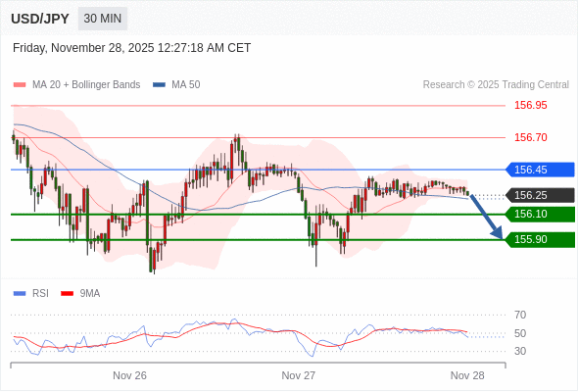Image resolution: width=578 pixels, height=392 pixels.
Task: Click the blue 156.45 pivot price tag
Action: (x=540, y=170)
